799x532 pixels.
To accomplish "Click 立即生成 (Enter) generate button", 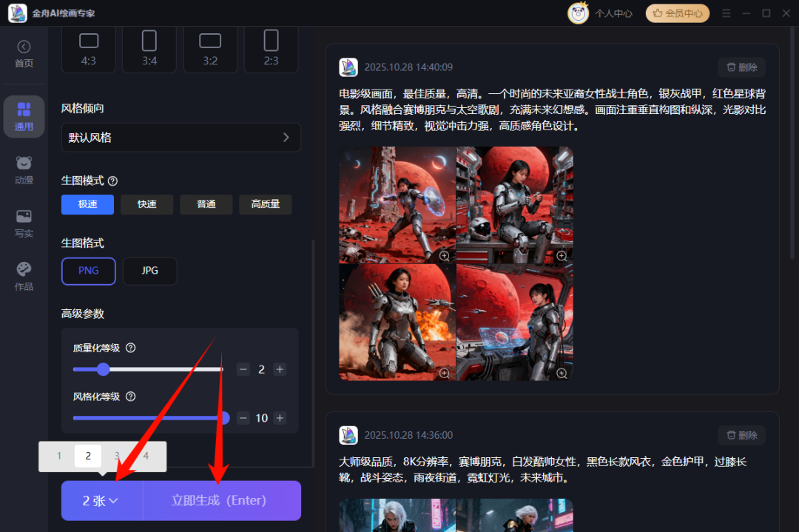I will (222, 501).
